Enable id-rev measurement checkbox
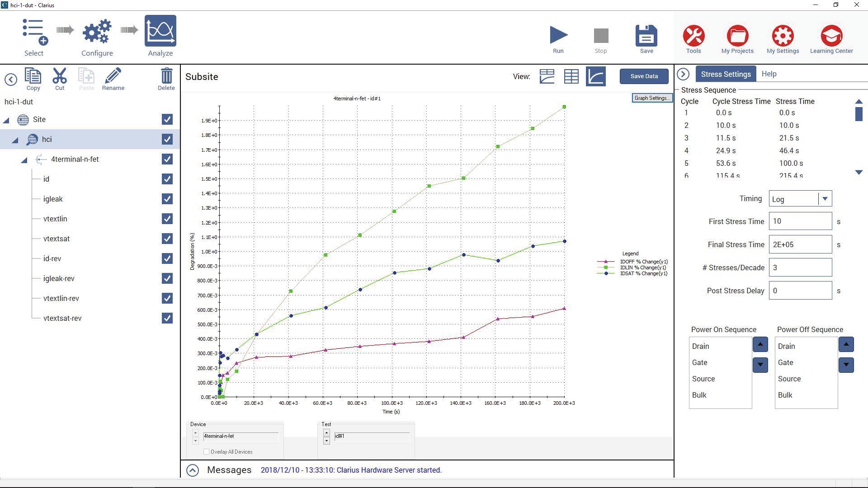Viewport: 868px width, 488px height. point(167,258)
